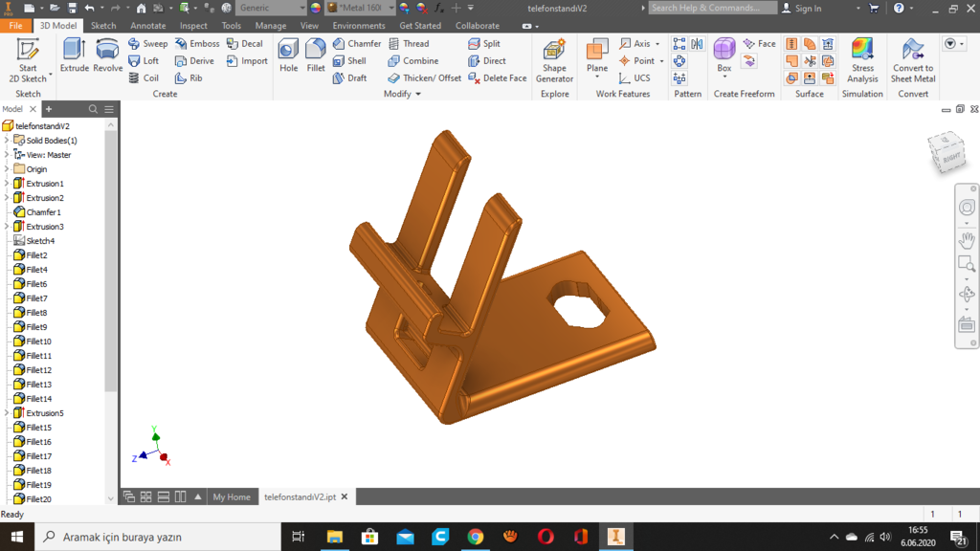Select the Extrude tool

(75, 55)
